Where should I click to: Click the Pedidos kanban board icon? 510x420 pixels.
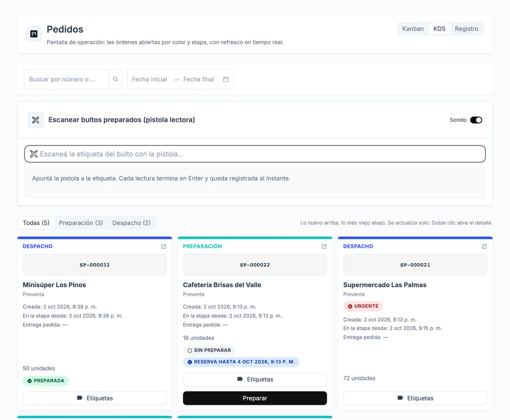coord(34,34)
